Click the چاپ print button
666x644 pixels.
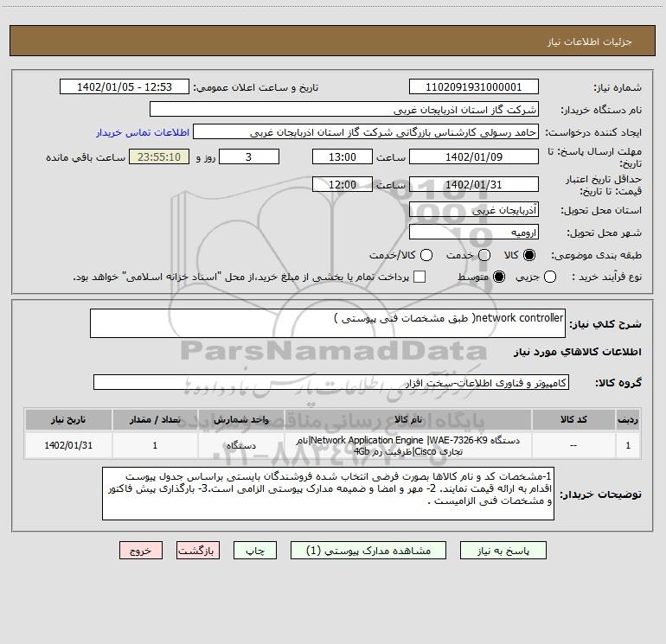coord(255,551)
